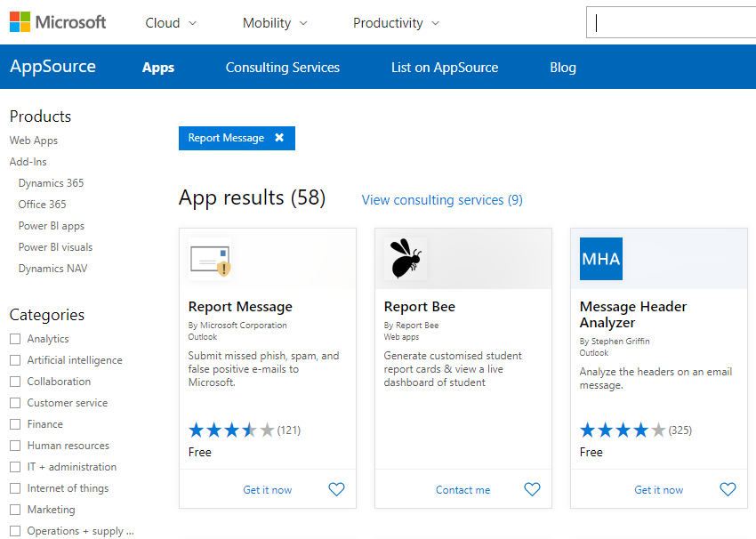Image resolution: width=756 pixels, height=539 pixels.
Task: Check the Operations + supply category box
Action: [15, 531]
